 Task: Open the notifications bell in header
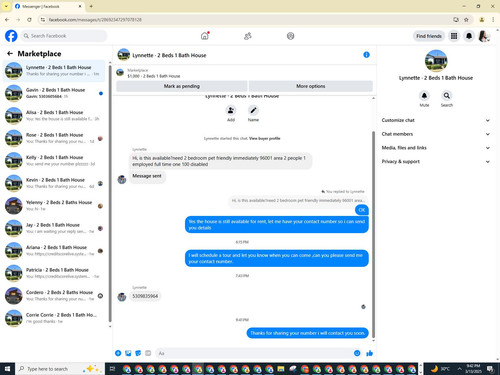pos(469,36)
